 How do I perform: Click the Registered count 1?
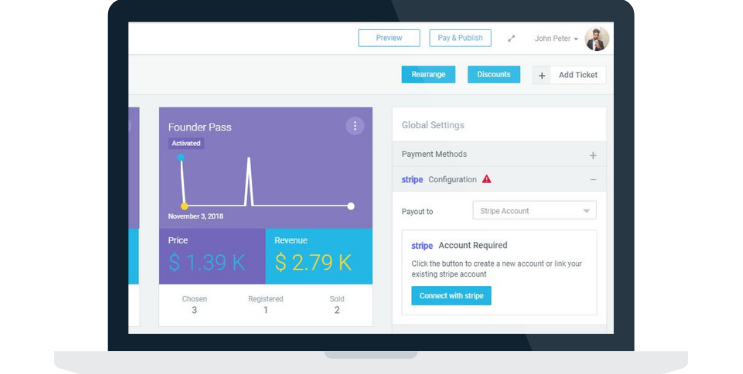(265, 310)
